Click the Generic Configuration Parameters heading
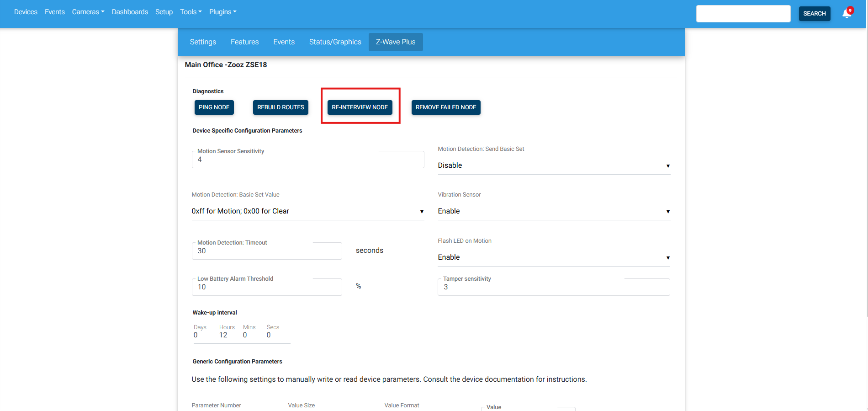 (x=237, y=362)
